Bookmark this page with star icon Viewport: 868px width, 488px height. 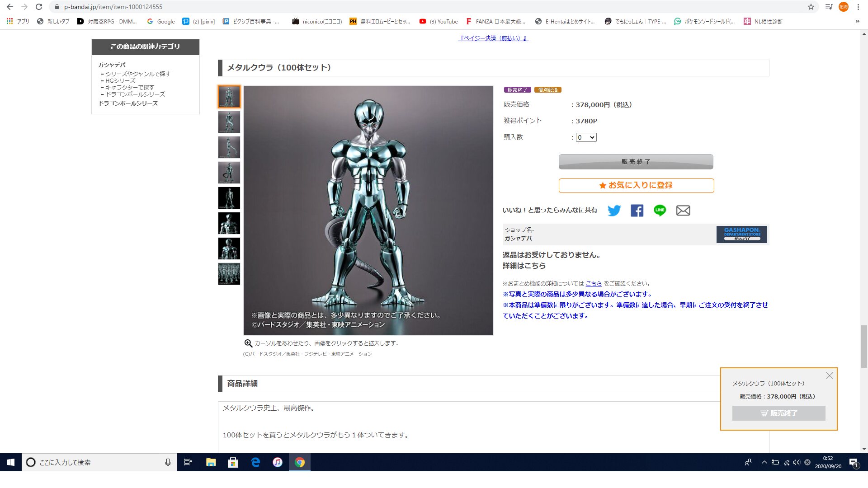pos(811,7)
